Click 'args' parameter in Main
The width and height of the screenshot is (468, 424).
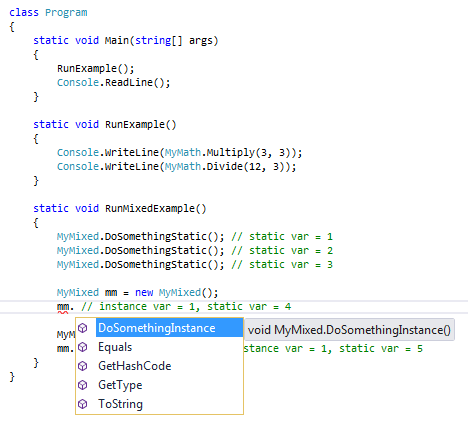(x=201, y=41)
